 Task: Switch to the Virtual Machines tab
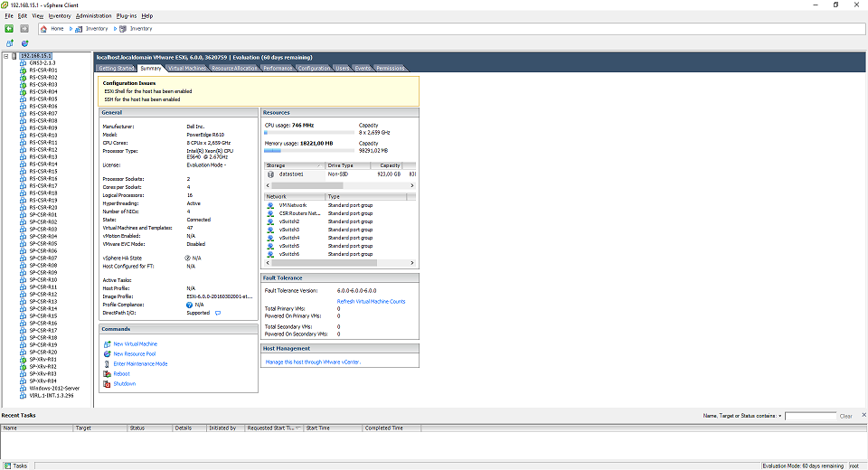187,68
